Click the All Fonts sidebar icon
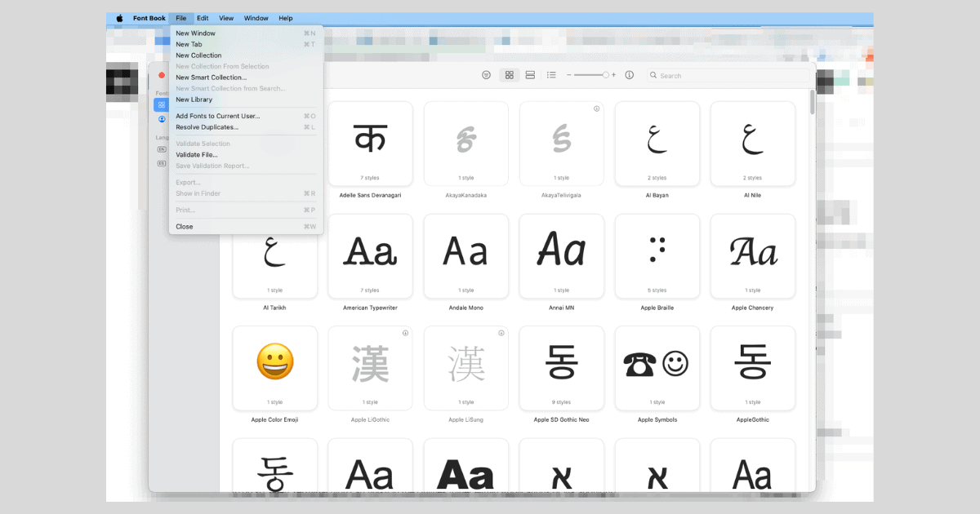 [162, 105]
